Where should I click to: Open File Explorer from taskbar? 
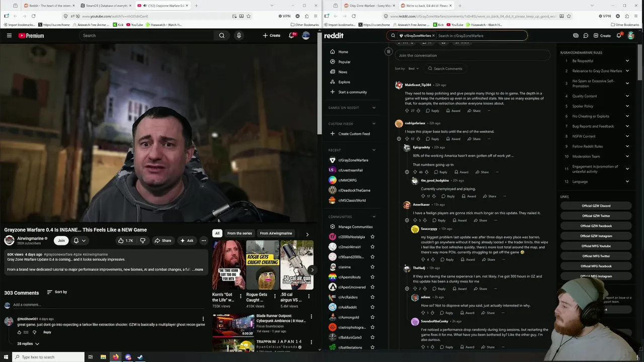point(103,357)
